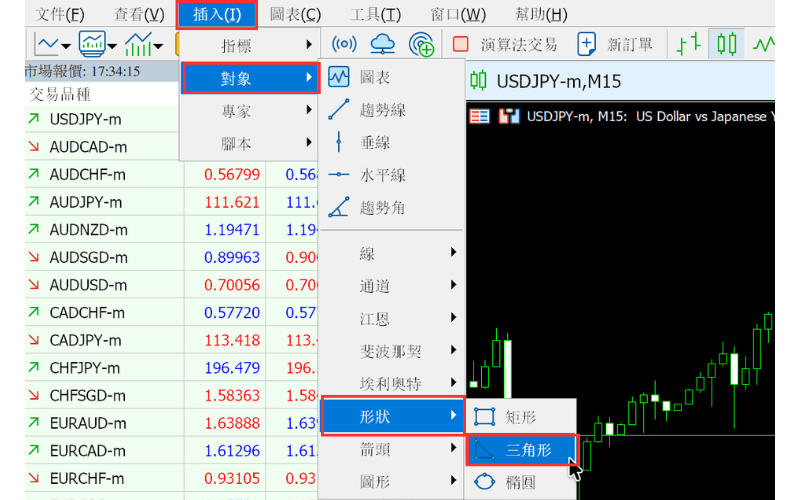The image size is (800, 500).
Task: Click the red table icon on chart
Action: [x=480, y=116]
